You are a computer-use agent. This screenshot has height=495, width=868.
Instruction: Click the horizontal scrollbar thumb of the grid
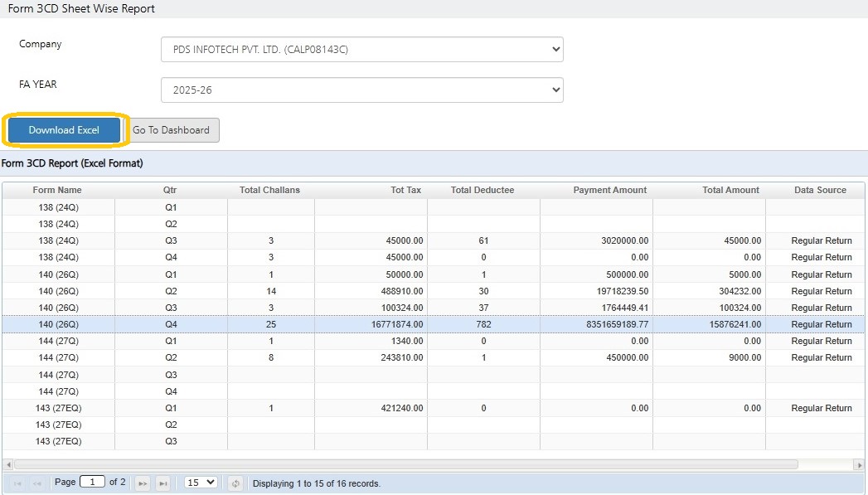tap(405, 464)
